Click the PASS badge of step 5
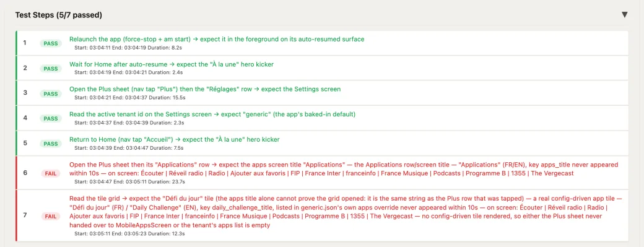 (x=51, y=144)
